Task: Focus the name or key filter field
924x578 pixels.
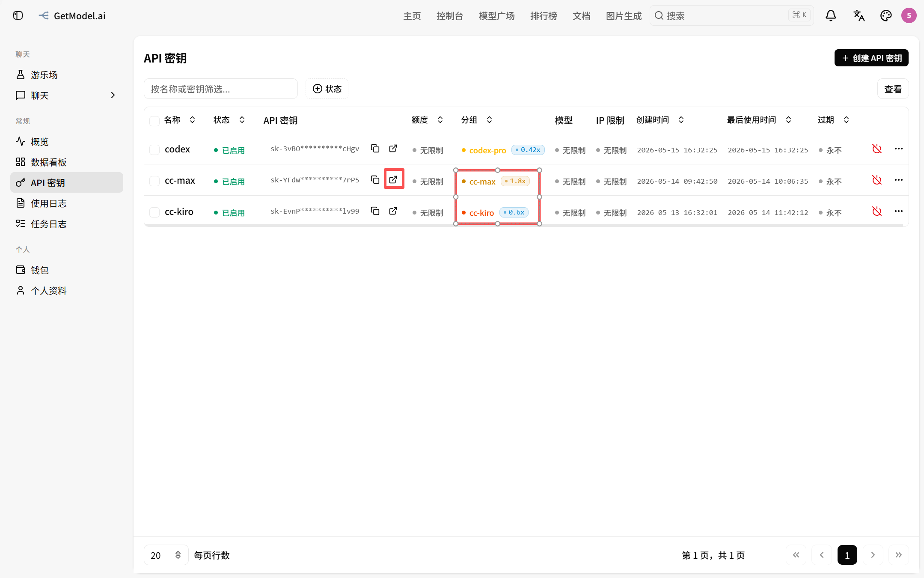Action: (x=221, y=89)
